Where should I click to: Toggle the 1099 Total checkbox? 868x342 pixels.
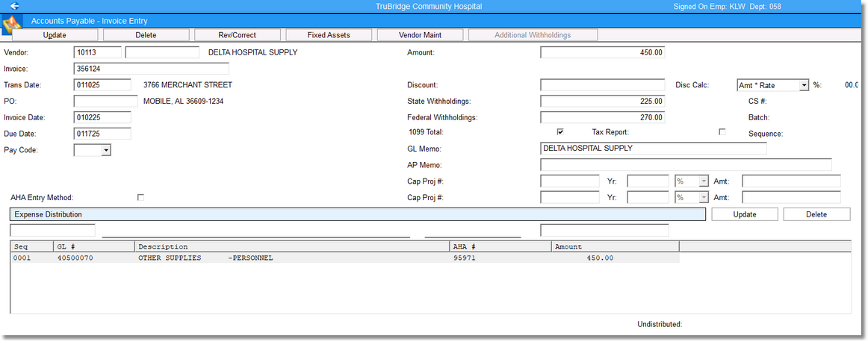click(x=560, y=131)
